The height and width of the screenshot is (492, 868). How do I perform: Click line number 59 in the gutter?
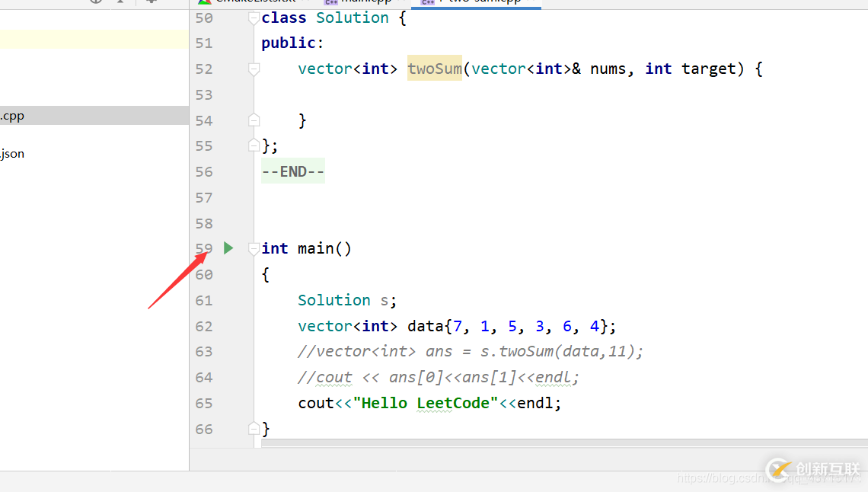[204, 248]
